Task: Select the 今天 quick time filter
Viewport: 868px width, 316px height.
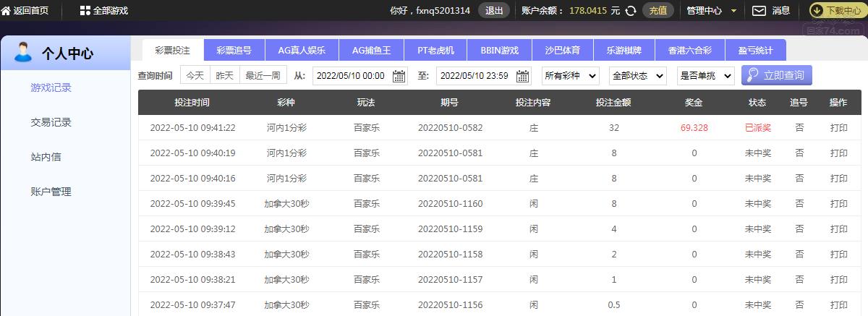Action: pos(195,75)
